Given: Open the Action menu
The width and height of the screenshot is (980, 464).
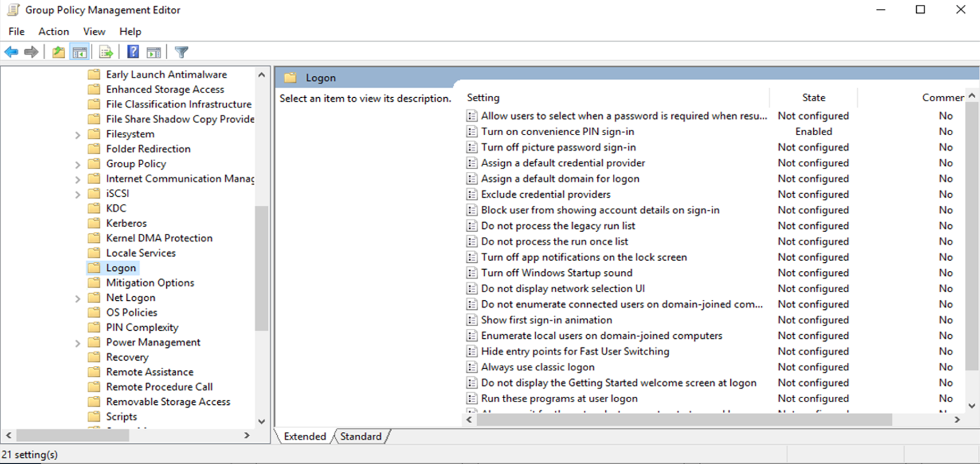Looking at the screenshot, I should (x=54, y=31).
